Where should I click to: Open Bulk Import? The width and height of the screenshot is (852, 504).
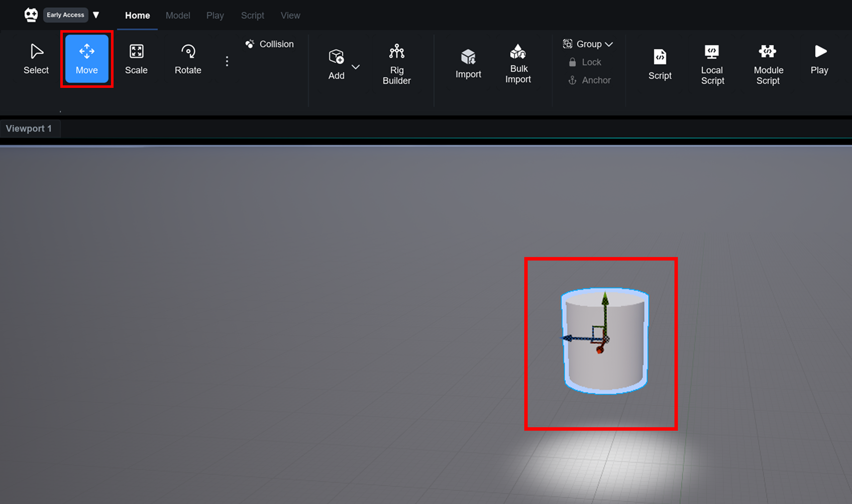tap(518, 64)
